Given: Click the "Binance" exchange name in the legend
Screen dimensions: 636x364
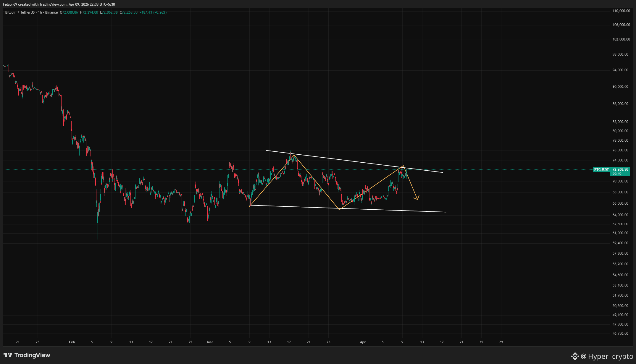Looking at the screenshot, I should (51, 12).
